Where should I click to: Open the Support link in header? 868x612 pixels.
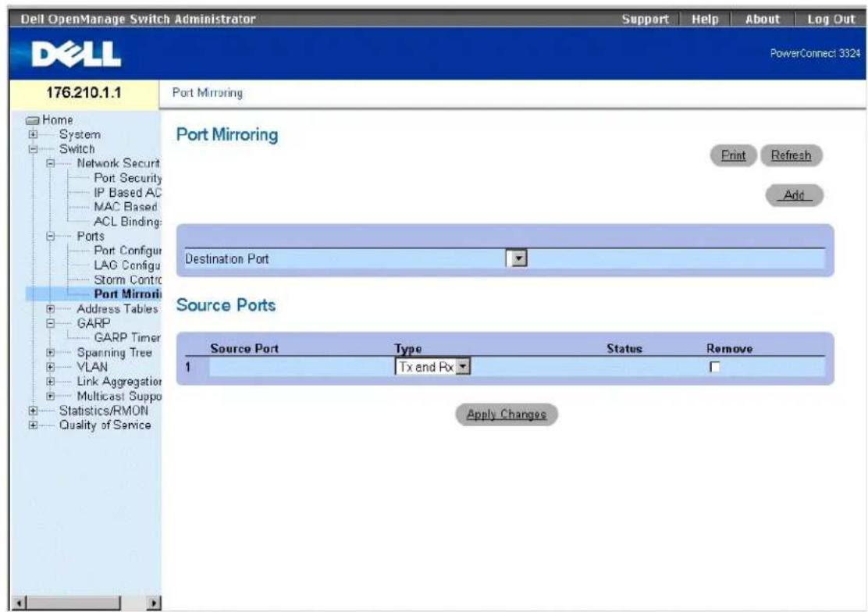click(645, 19)
